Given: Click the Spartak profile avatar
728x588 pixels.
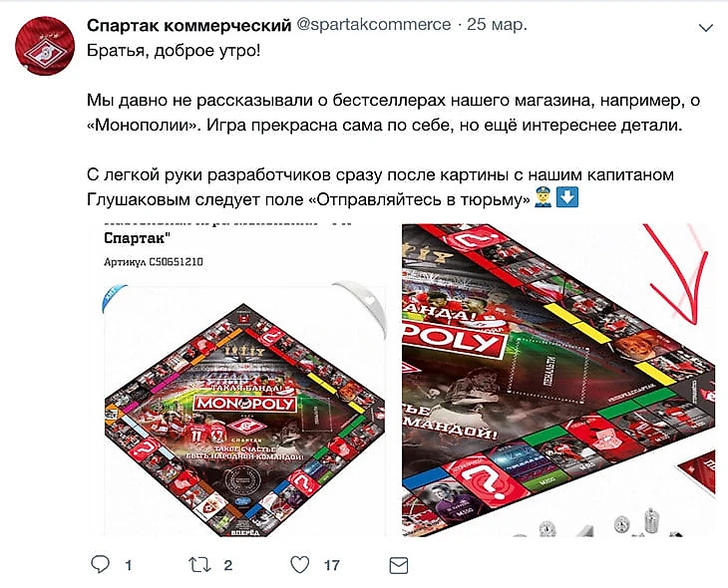Looking at the screenshot, I should (45, 45).
